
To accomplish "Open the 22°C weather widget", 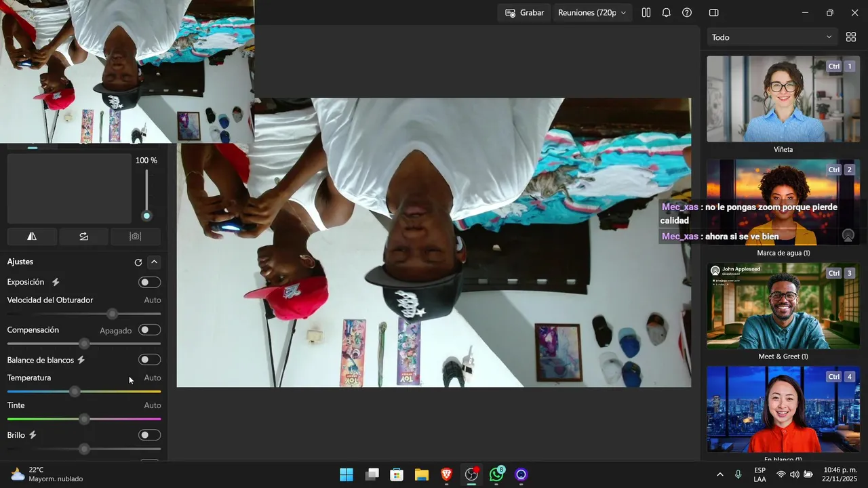I will point(46,474).
